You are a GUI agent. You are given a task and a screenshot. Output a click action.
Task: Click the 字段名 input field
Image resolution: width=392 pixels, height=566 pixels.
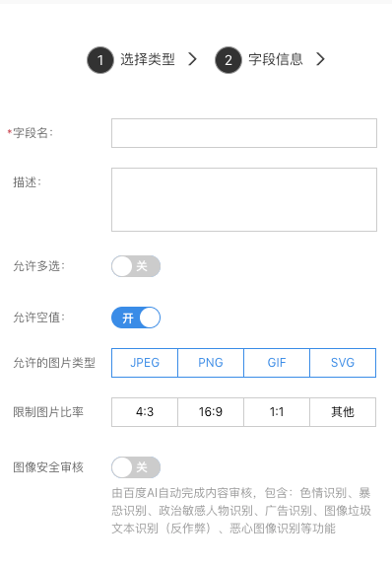tap(244, 133)
